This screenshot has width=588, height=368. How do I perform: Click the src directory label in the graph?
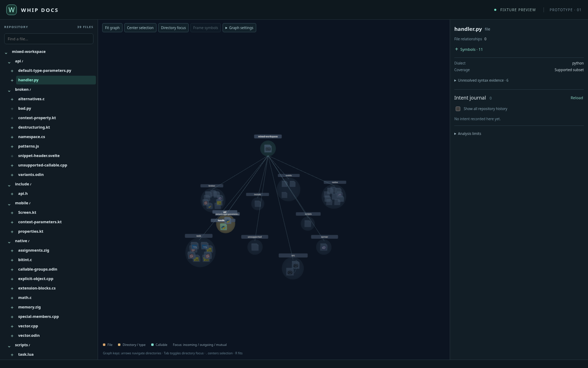293,255
